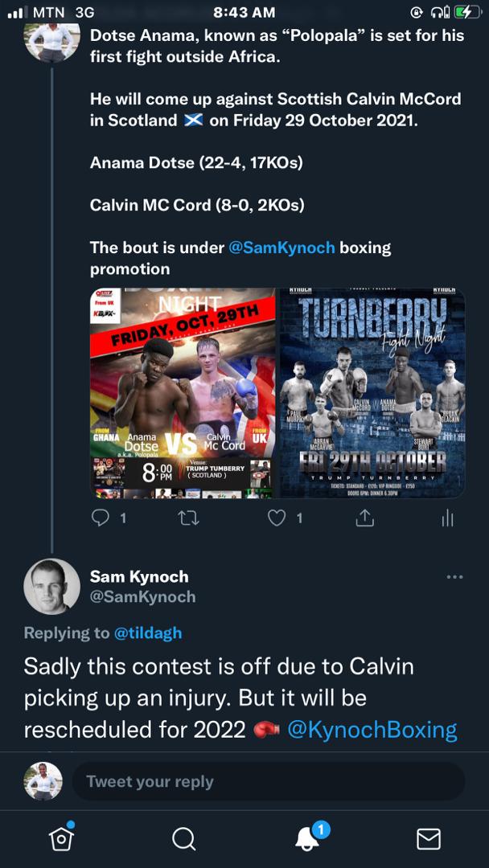This screenshot has height=868, width=489.
Task: Open Notifications bell with badge
Action: (306, 837)
